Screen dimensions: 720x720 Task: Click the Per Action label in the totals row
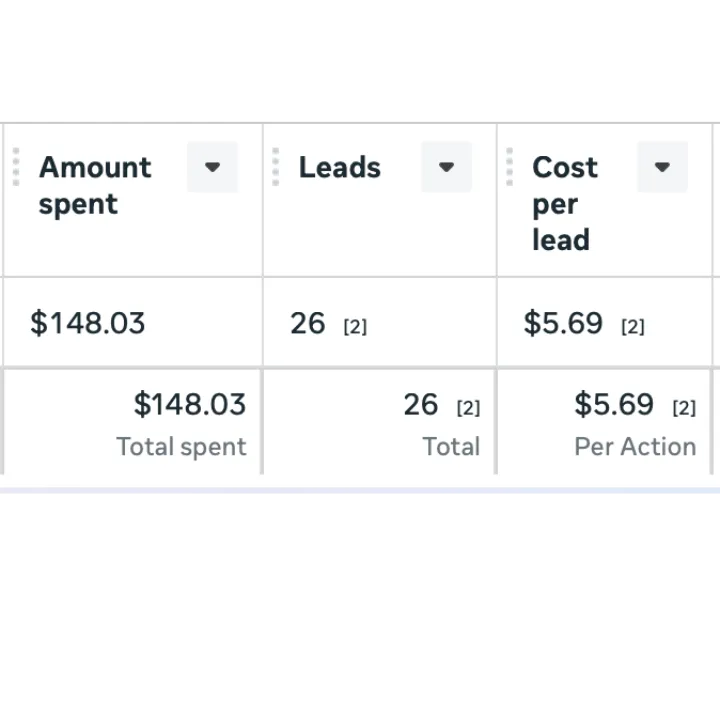click(x=635, y=447)
